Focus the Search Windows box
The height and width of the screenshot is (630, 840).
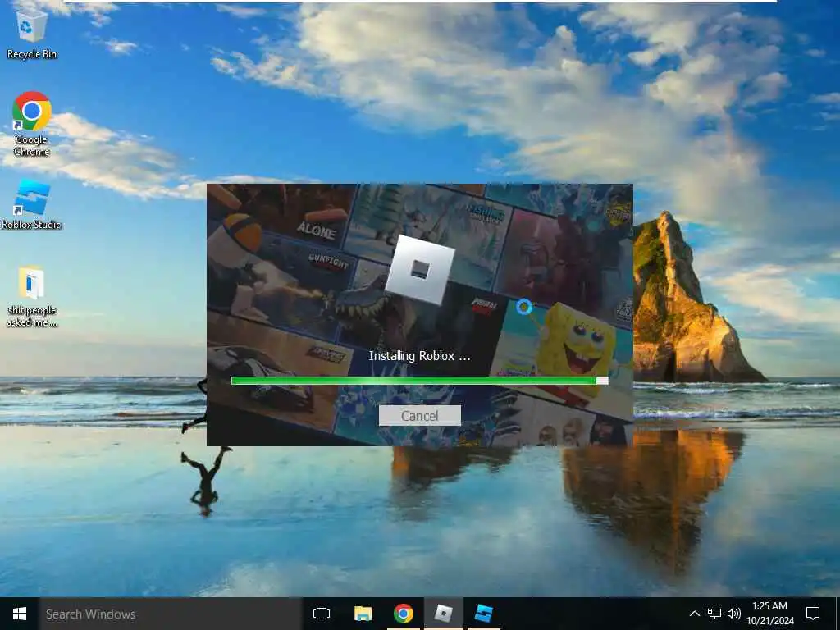(x=171, y=614)
